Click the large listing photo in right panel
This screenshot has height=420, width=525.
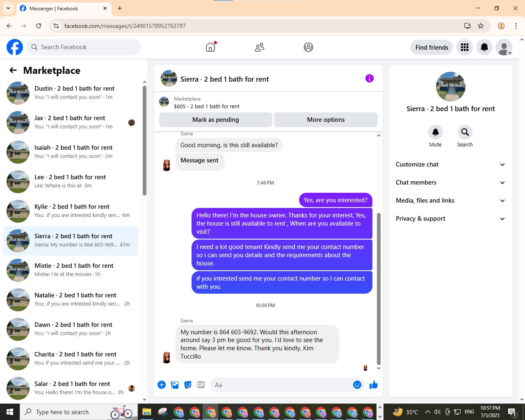(x=450, y=87)
